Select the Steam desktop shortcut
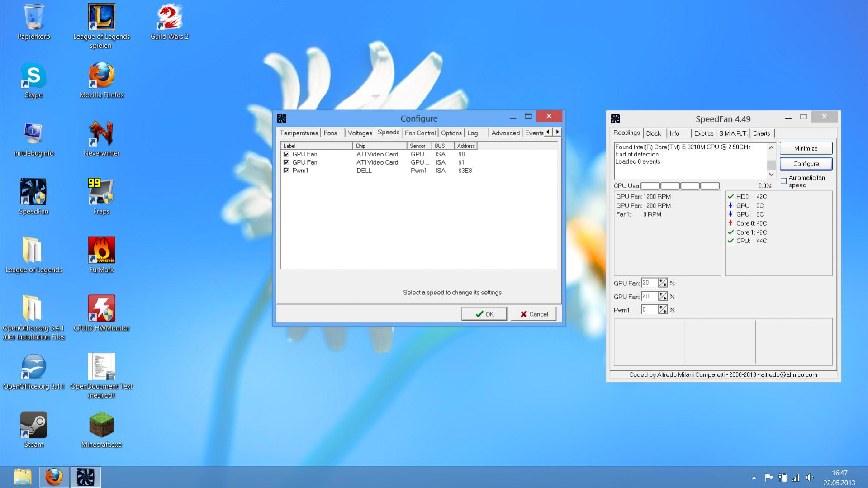This screenshot has height=488, width=868. [x=33, y=431]
